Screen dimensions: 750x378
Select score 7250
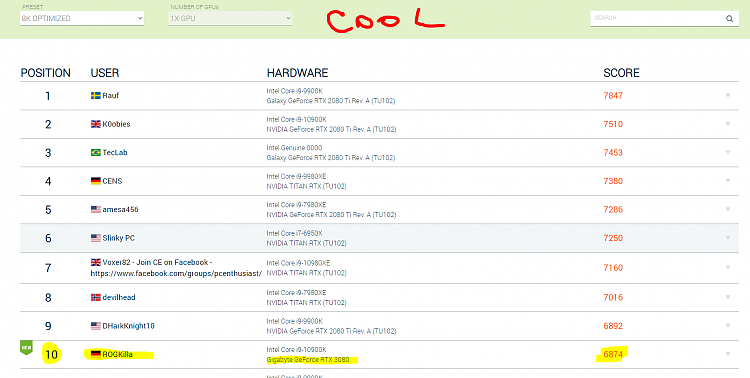pyautogui.click(x=613, y=238)
